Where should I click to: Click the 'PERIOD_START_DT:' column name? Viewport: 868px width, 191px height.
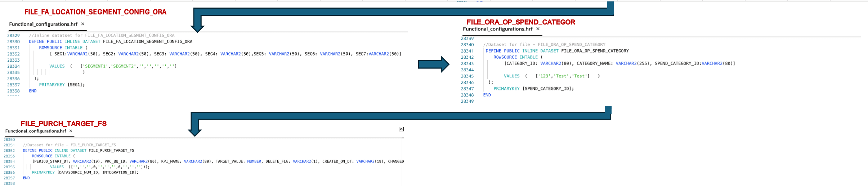(x=53, y=161)
